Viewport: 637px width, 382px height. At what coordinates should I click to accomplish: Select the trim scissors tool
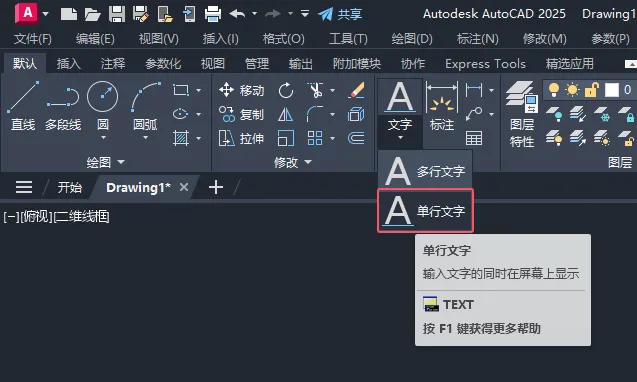[x=315, y=90]
